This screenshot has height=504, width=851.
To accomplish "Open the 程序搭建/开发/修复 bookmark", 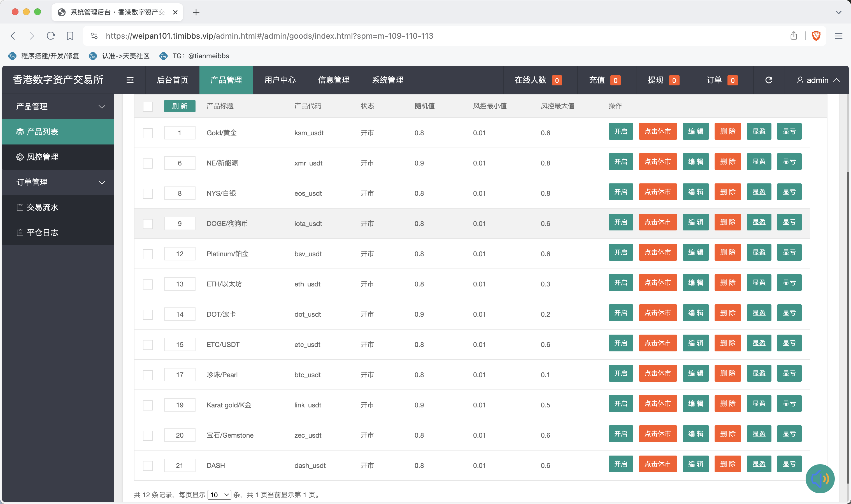I will tap(43, 56).
